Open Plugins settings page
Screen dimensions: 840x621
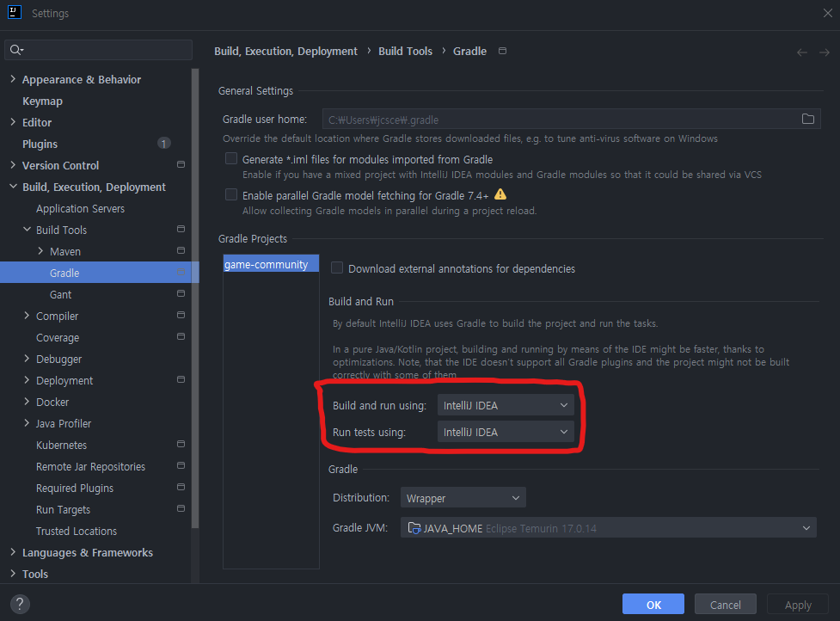pos(40,144)
